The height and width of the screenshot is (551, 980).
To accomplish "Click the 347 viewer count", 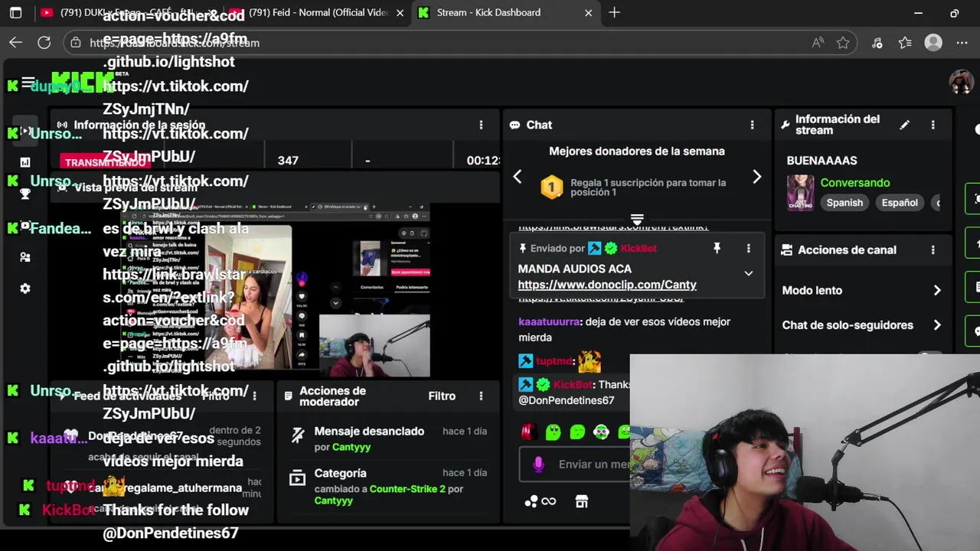I will tap(288, 161).
